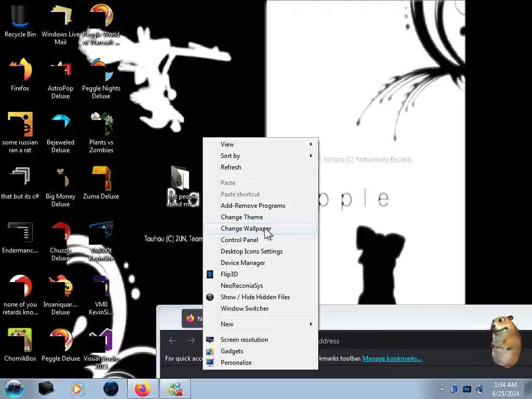Select Bejeweled Deluxe desktop icon
Viewport: 532px width, 399px height.
coord(60,132)
